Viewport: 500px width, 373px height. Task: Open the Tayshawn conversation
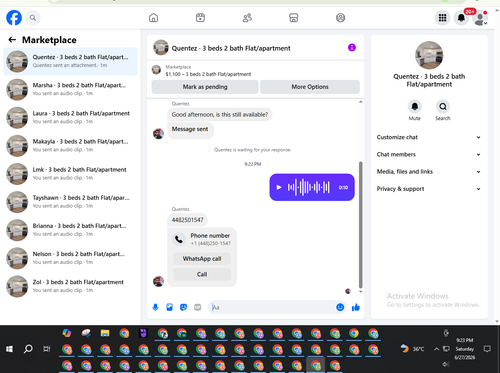(70, 202)
